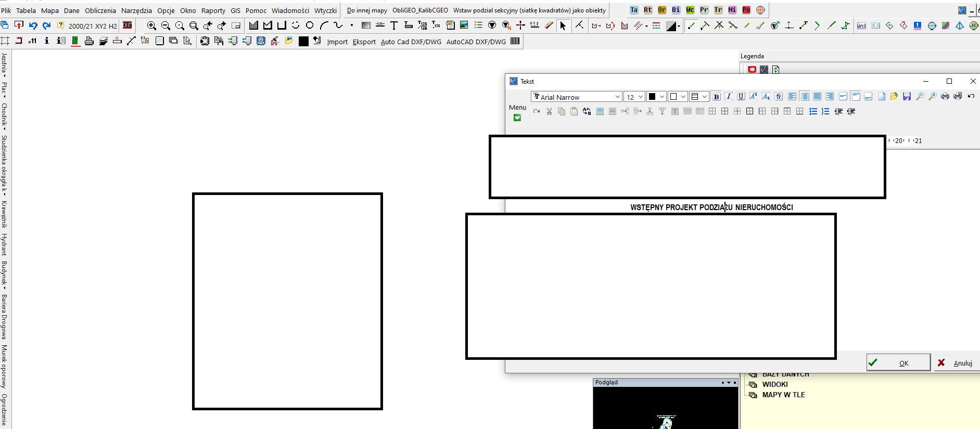Click the black text color swatch in Tekst window
Viewport: 980px width, 429px height.
[652, 97]
